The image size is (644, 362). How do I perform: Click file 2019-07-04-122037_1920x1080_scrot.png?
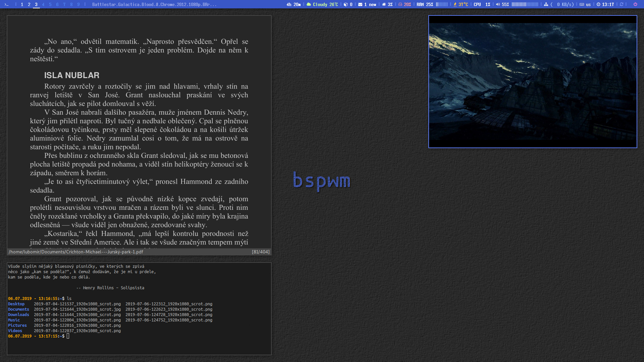click(x=77, y=331)
